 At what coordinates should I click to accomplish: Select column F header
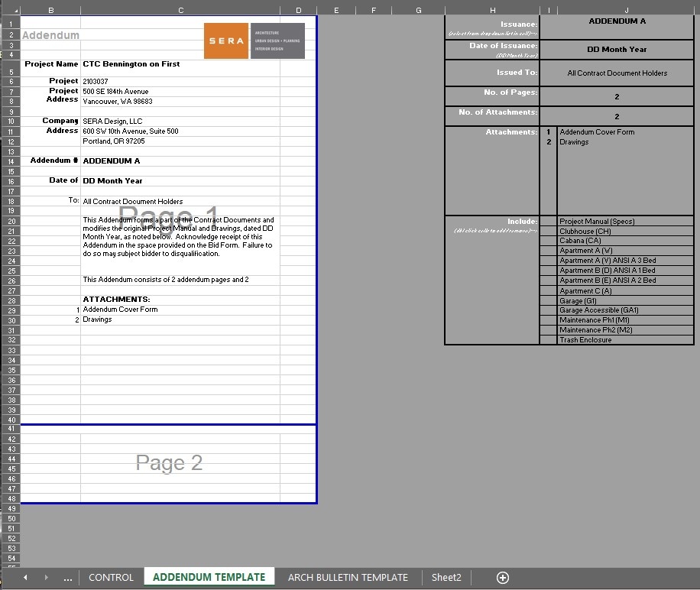tap(373, 10)
